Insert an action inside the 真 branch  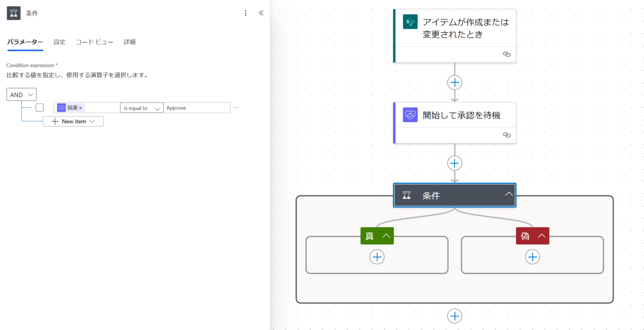pos(377,257)
